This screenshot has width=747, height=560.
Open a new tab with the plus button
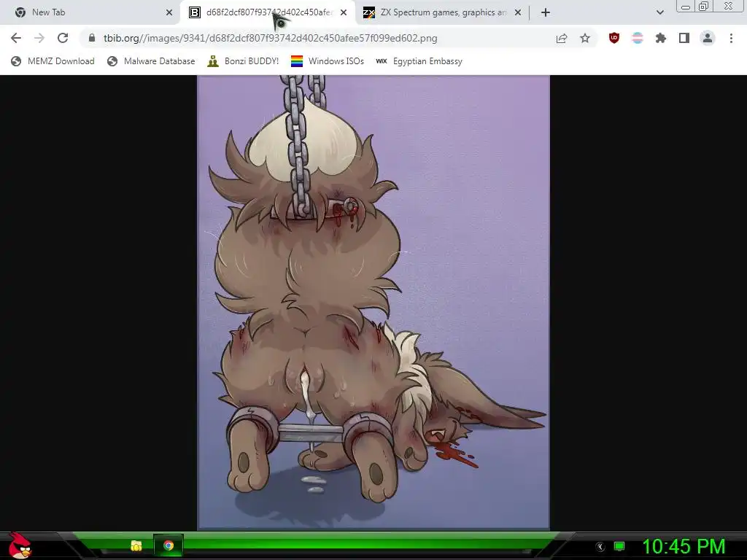tap(546, 13)
